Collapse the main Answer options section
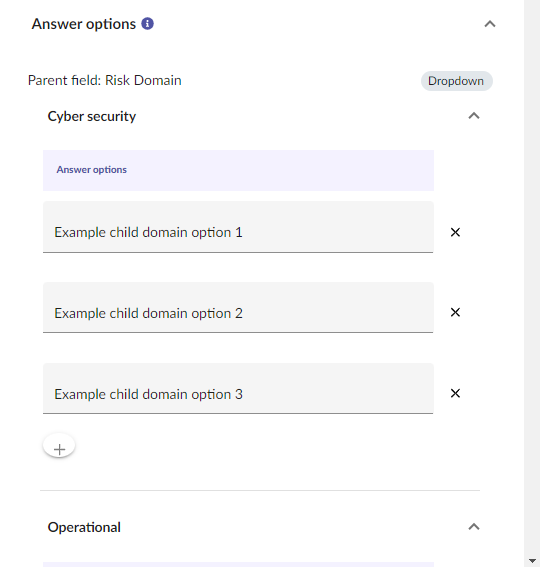This screenshot has height=567, width=540. tap(490, 24)
